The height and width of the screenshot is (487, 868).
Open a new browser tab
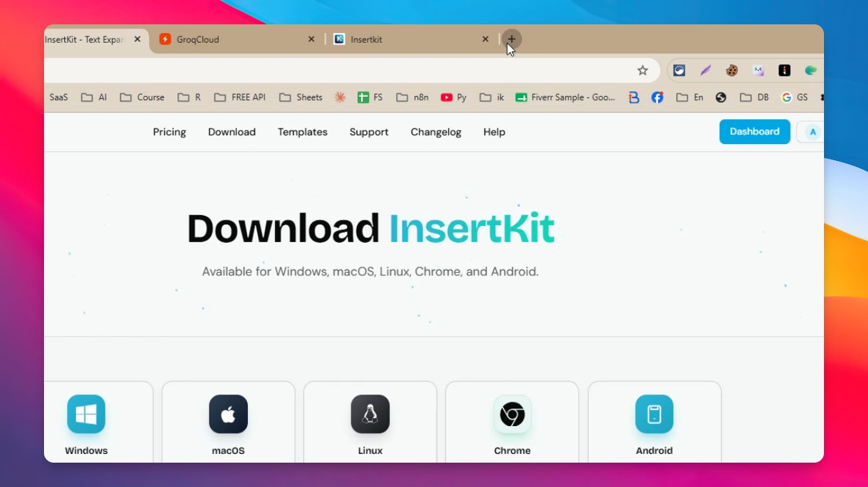(x=512, y=39)
